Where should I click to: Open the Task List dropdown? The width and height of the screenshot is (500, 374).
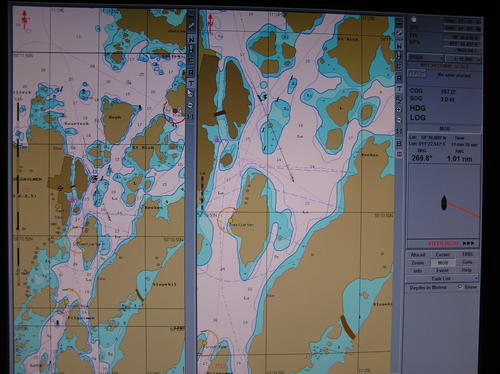pyautogui.click(x=443, y=278)
